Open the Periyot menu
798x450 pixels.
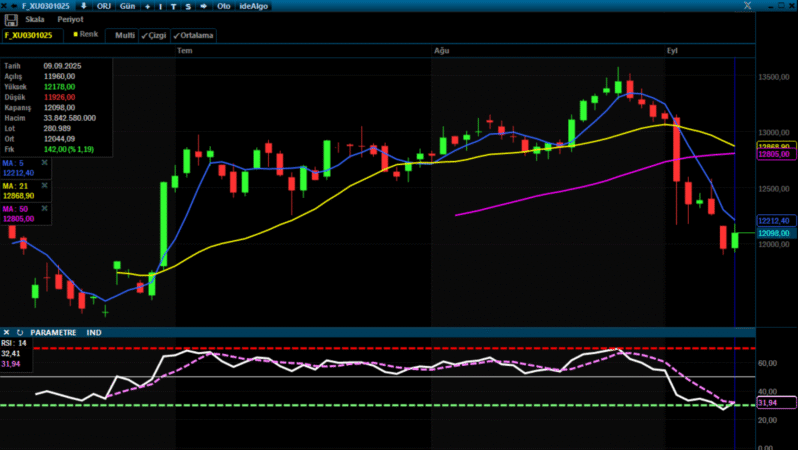point(70,19)
